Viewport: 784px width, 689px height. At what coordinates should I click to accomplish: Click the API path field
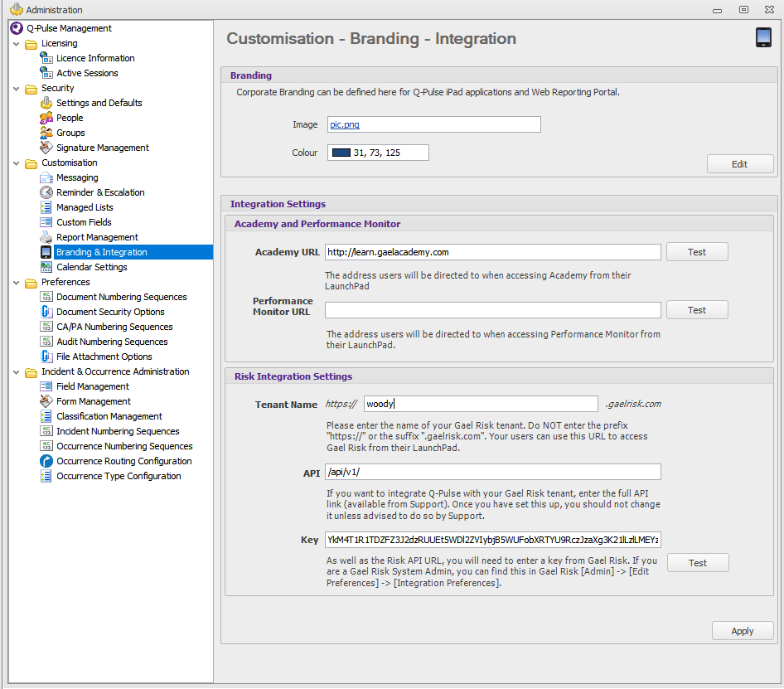(493, 472)
